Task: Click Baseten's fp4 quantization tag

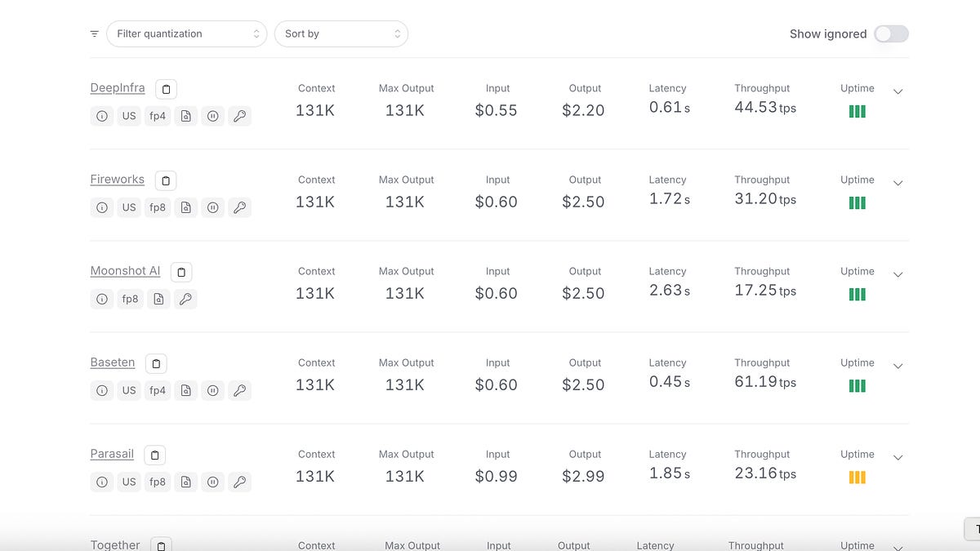Action: coord(158,390)
